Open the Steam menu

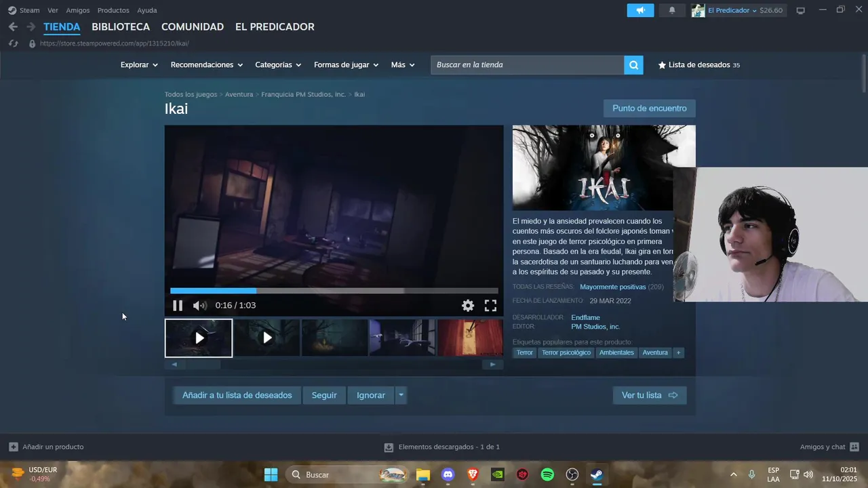[x=29, y=10]
